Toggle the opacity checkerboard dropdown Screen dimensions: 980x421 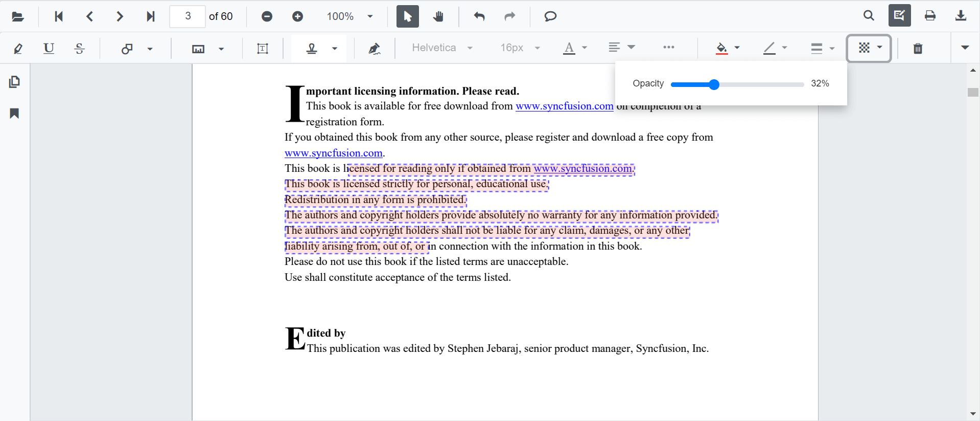click(x=869, y=48)
